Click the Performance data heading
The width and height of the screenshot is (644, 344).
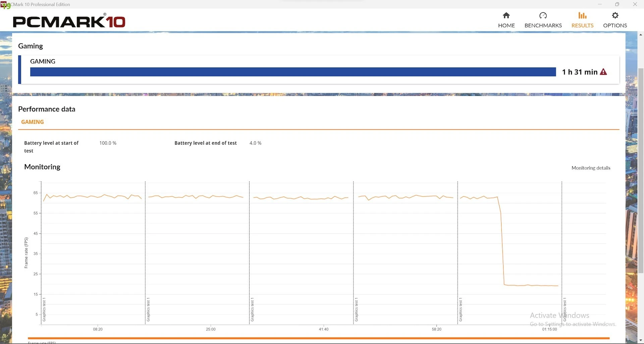[47, 109]
